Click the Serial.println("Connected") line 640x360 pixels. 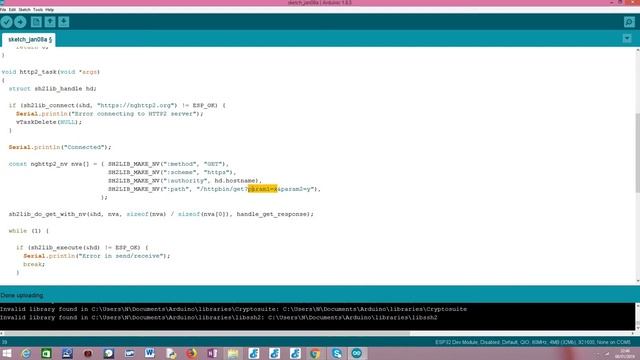coord(60,147)
